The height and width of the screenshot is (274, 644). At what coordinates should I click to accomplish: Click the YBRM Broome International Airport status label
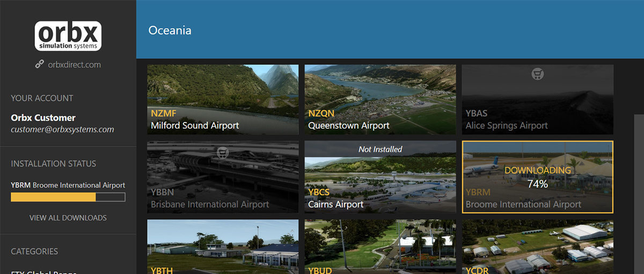click(x=68, y=185)
